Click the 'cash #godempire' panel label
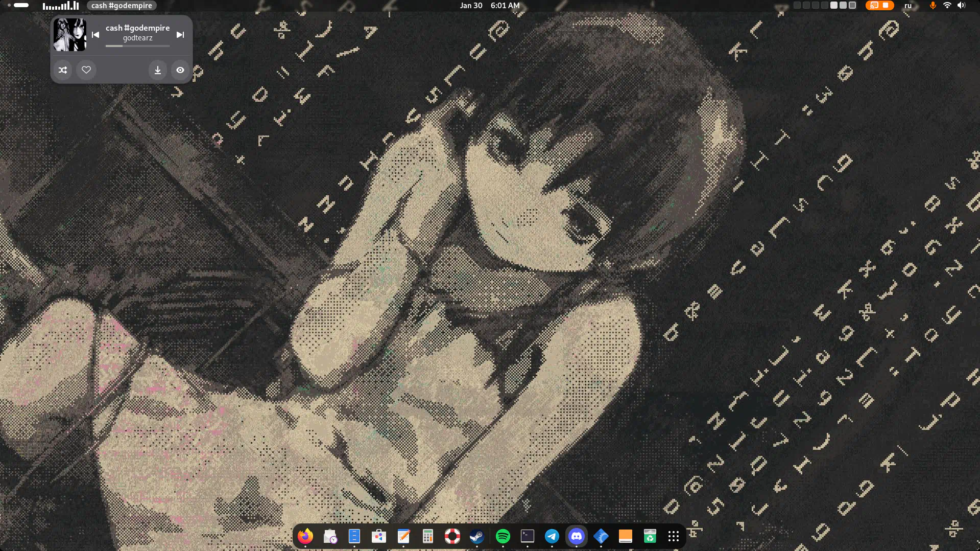Screen dimensions: 980x551 (122, 6)
